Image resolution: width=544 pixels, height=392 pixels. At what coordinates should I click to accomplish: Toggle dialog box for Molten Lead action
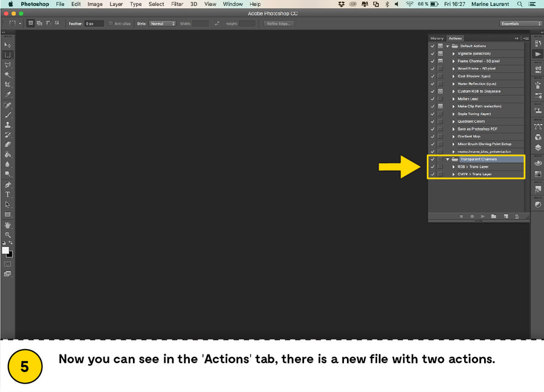point(440,99)
